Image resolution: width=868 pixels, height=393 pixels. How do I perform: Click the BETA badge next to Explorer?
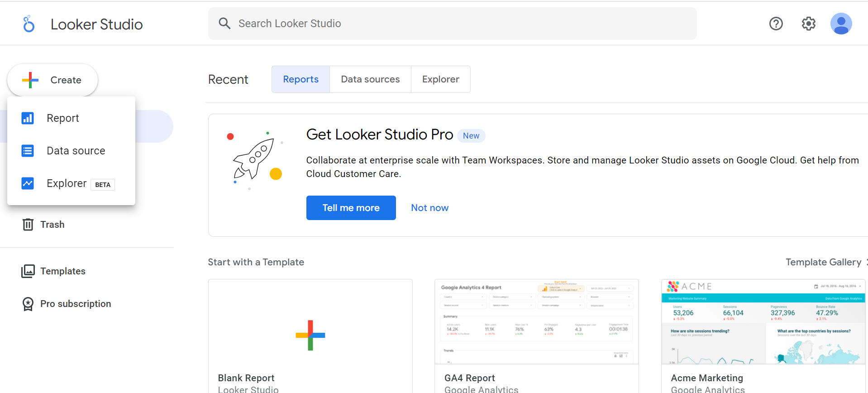pyautogui.click(x=103, y=185)
